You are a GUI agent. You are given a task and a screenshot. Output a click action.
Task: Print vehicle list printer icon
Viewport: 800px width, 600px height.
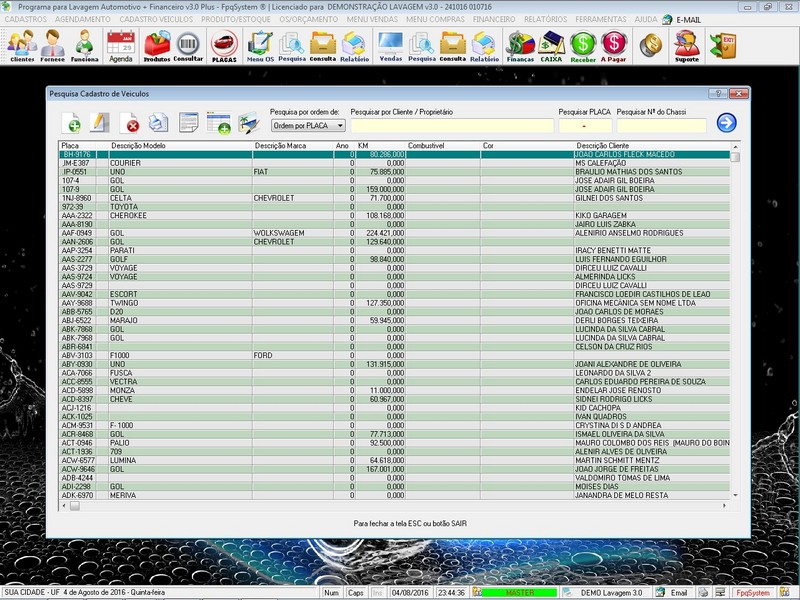click(159, 123)
